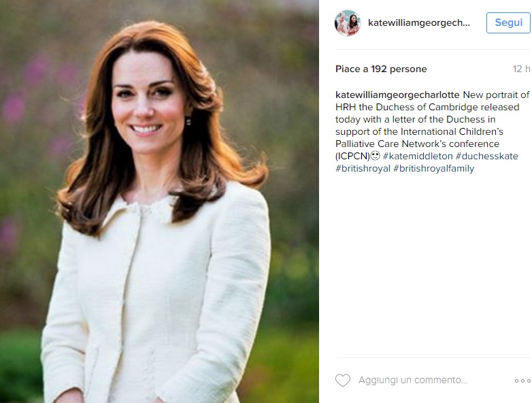Open the katewilliamgeorgech... username in header
This screenshot has width=532, height=403.
[418, 22]
